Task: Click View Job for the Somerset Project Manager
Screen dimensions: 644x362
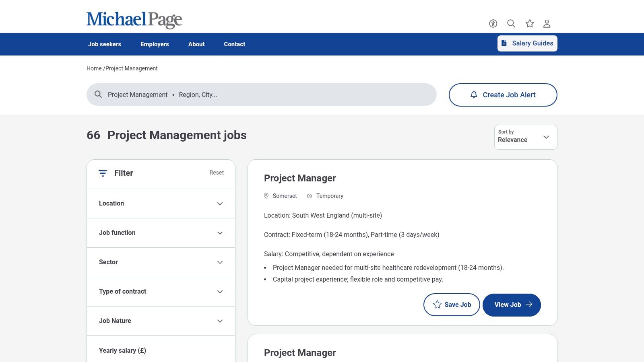Action: 512,305
